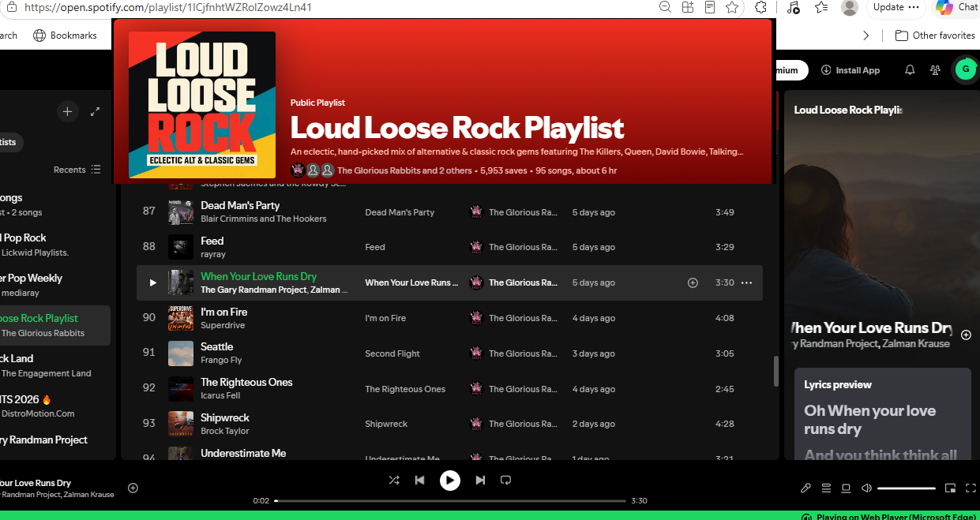
Task: Open I'm on Fire song row
Action: coord(449,318)
